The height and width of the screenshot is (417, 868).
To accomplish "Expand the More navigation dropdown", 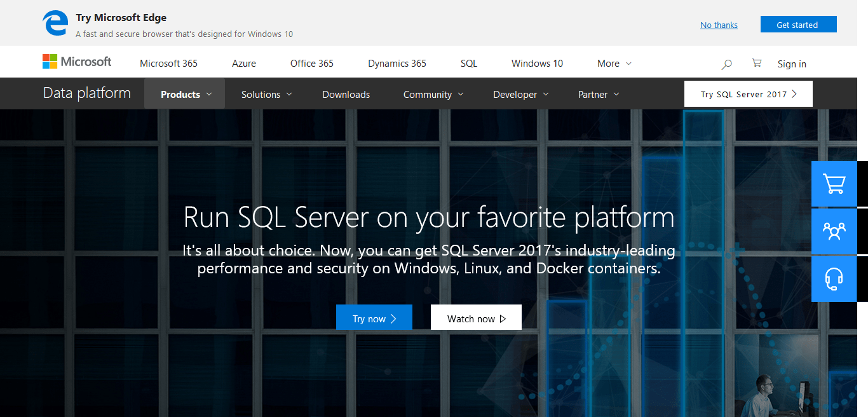I will click(x=613, y=63).
